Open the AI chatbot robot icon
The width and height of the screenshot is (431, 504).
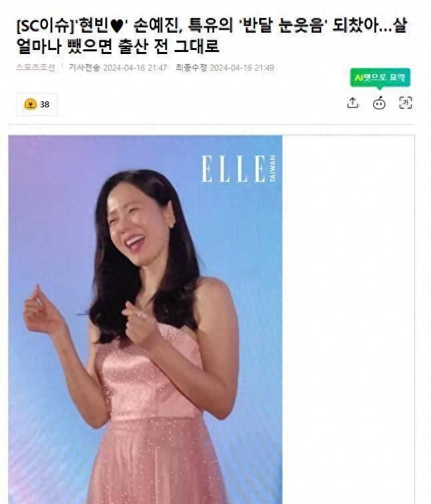coord(379,103)
